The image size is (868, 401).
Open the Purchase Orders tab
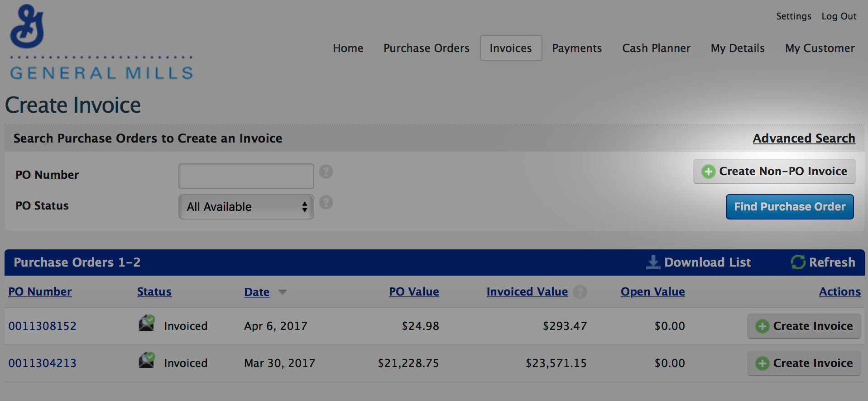[427, 48]
